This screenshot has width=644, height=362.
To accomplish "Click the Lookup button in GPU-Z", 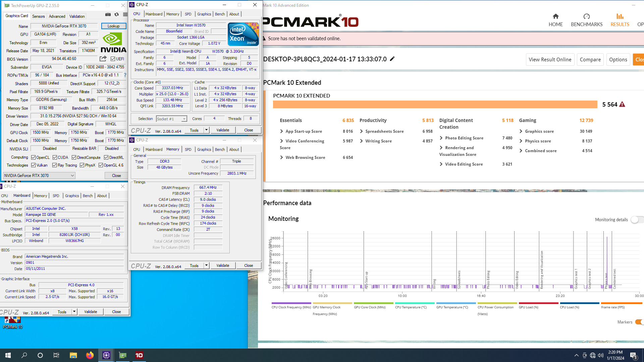I will pyautogui.click(x=113, y=26).
